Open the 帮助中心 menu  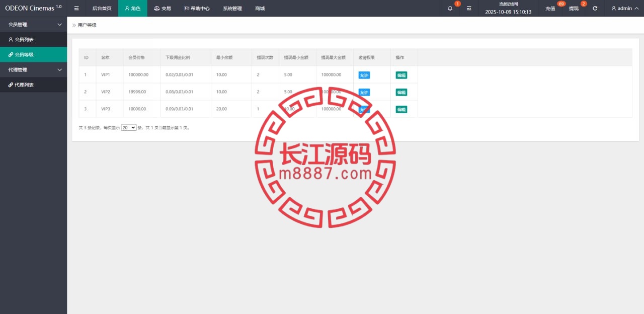click(x=197, y=9)
